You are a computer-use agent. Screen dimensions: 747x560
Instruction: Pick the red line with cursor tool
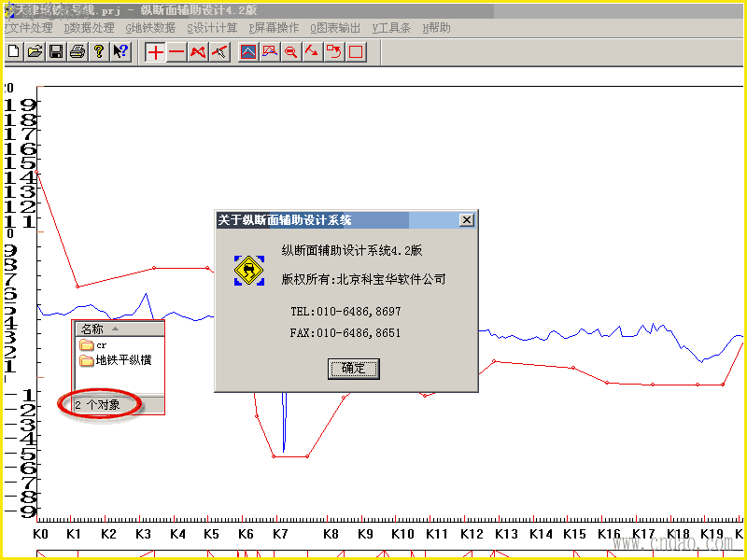[x=219, y=52]
